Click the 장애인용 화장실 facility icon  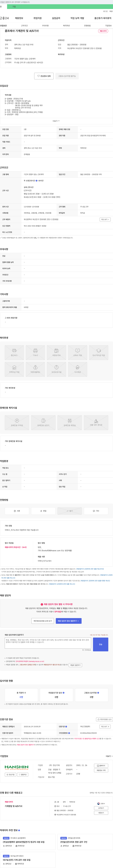point(70,423)
